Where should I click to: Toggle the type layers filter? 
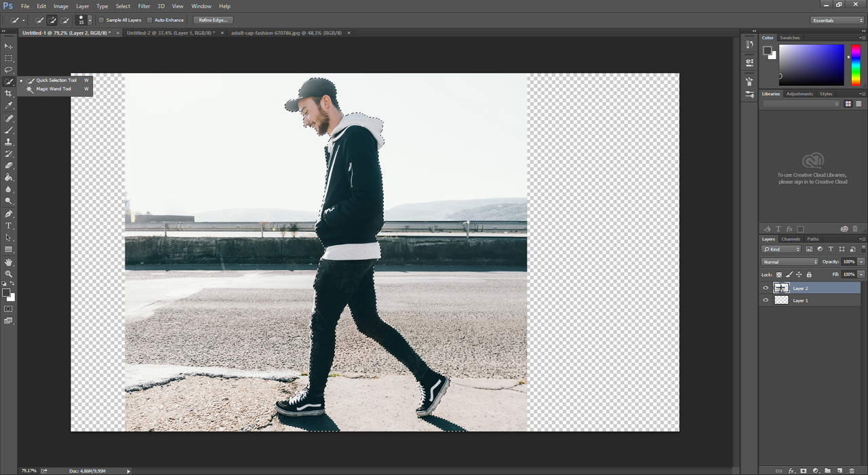point(831,249)
